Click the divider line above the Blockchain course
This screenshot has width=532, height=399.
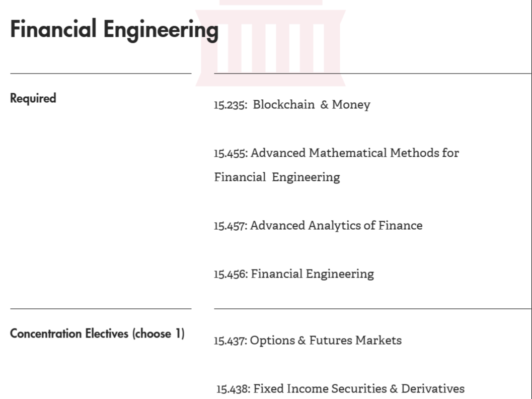click(x=372, y=74)
